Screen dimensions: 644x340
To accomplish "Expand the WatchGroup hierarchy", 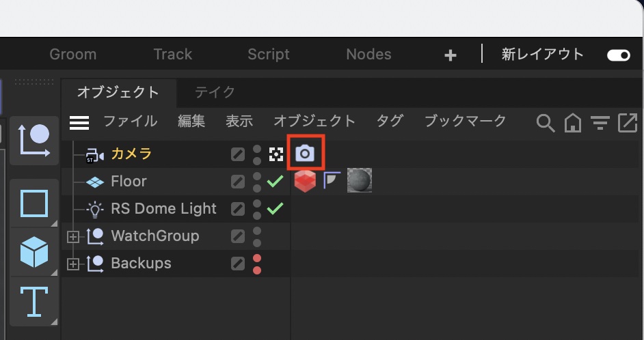I will (73, 236).
